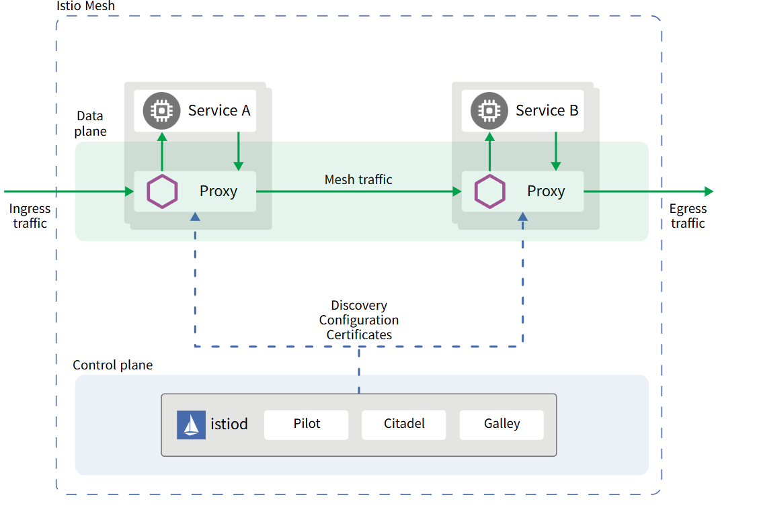Click the Service B label

pyautogui.click(x=547, y=110)
